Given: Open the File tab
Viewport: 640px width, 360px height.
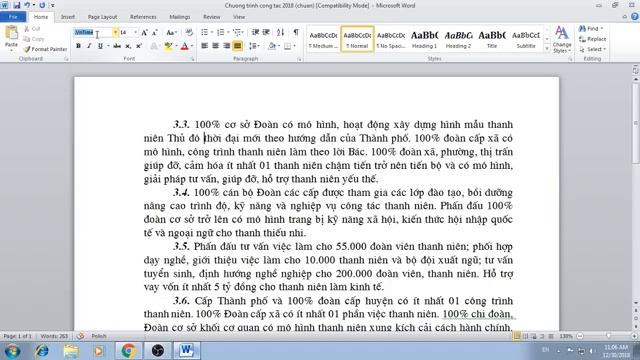Looking at the screenshot, I should coord(13,17).
